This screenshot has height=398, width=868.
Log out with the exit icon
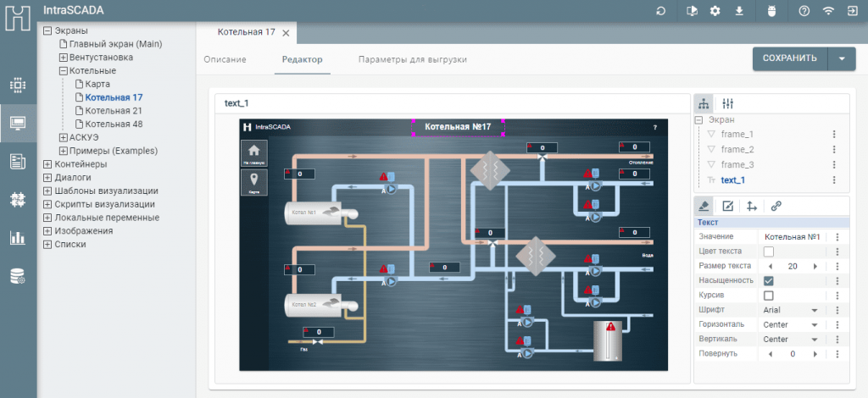tap(851, 11)
